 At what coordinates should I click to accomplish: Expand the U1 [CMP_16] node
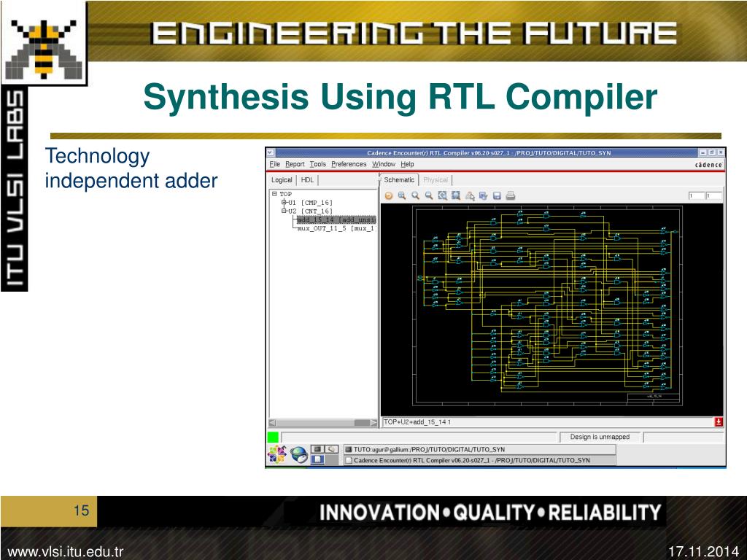(x=284, y=203)
